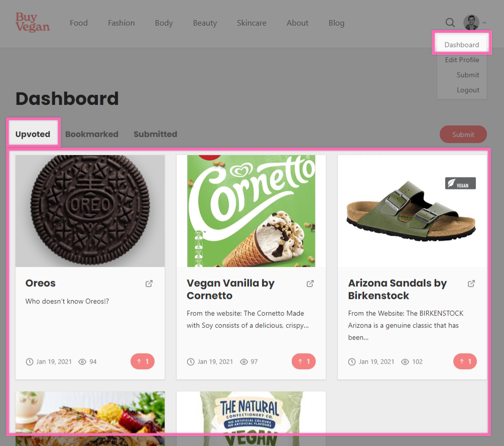
Task: Click the red Submit button
Action: [463, 134]
